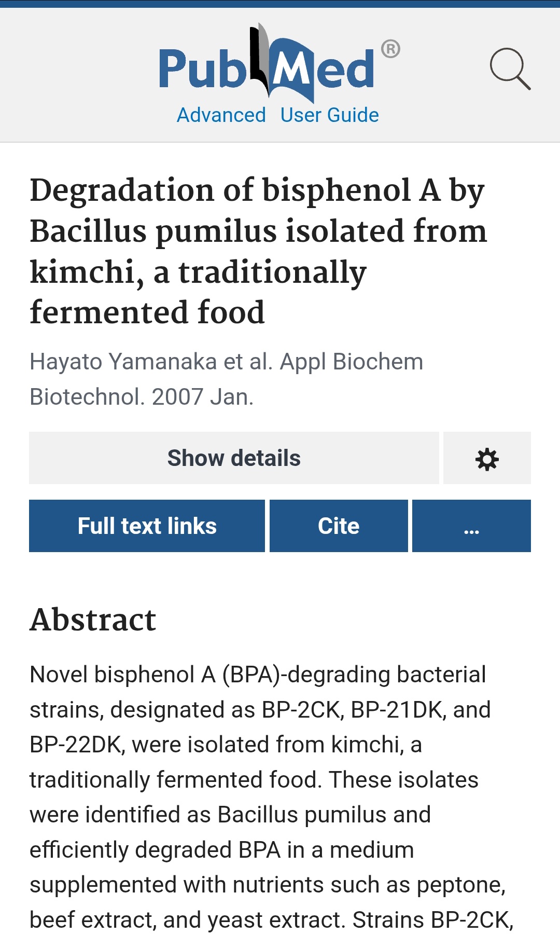Tap the abstract line mentioning beef extract
The width and height of the screenshot is (560, 934).
coord(271,920)
